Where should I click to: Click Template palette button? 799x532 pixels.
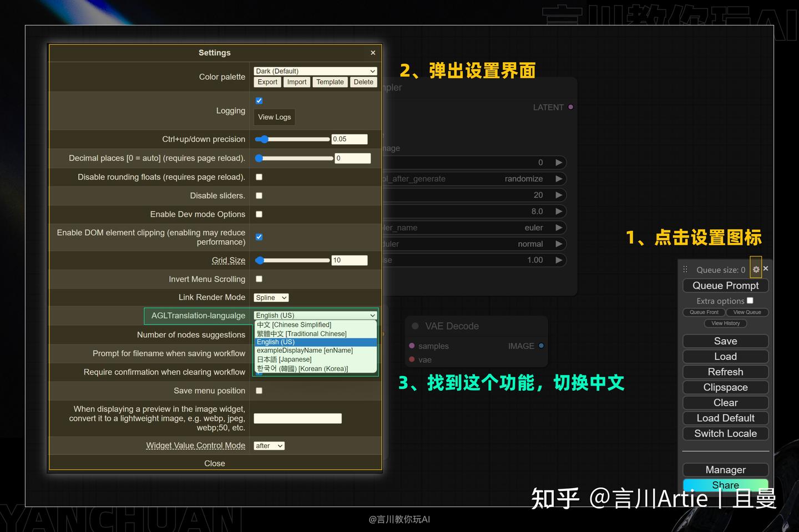click(330, 82)
